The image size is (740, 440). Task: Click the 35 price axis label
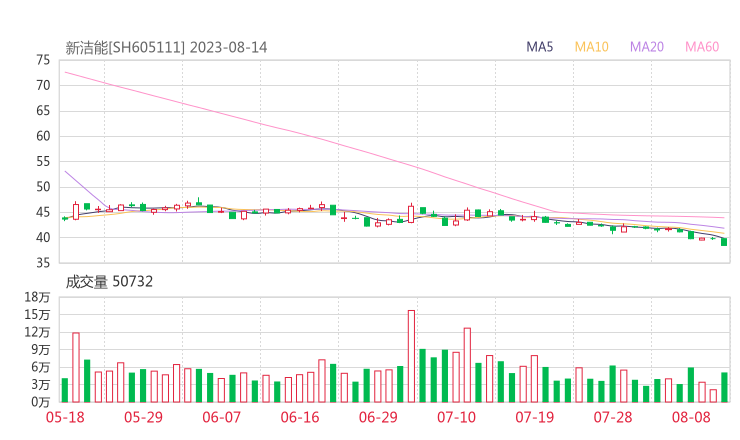click(43, 262)
